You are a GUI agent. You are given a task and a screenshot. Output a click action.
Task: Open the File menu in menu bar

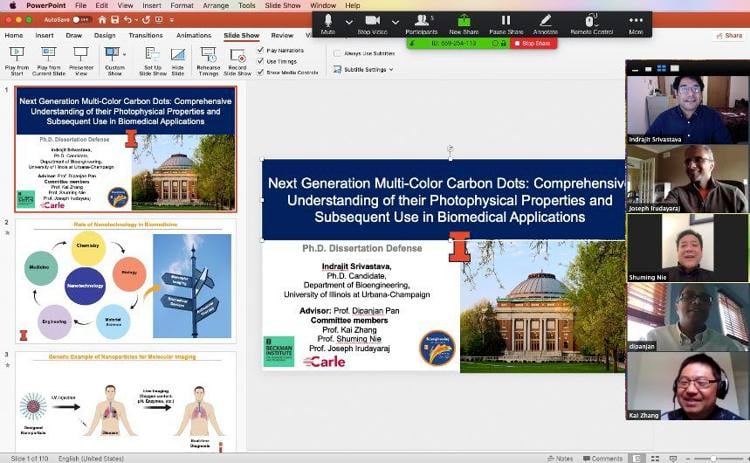81,5
